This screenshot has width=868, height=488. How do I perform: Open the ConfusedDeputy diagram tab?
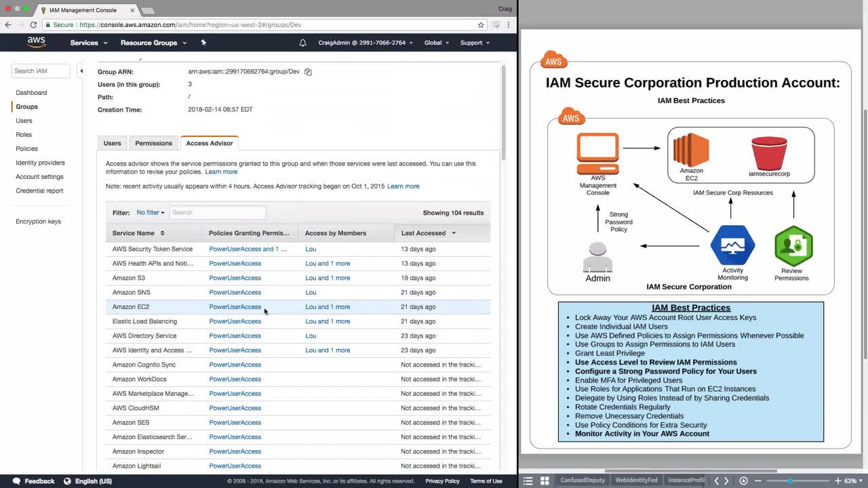coord(582,481)
